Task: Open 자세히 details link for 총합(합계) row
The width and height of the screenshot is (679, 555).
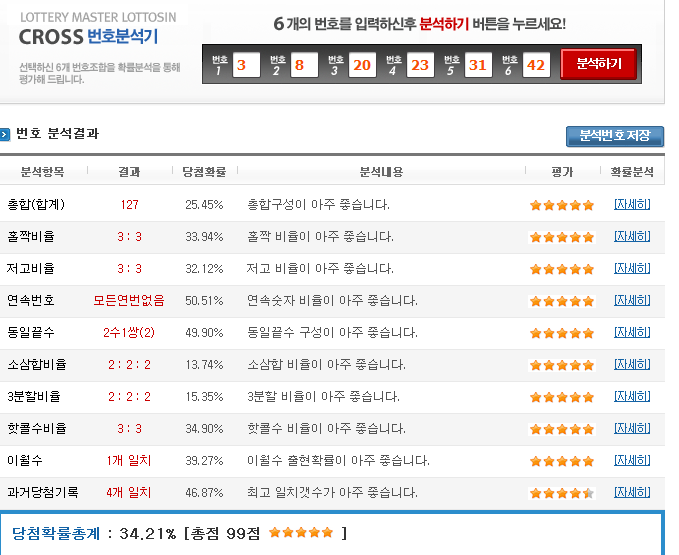Action: (x=632, y=205)
